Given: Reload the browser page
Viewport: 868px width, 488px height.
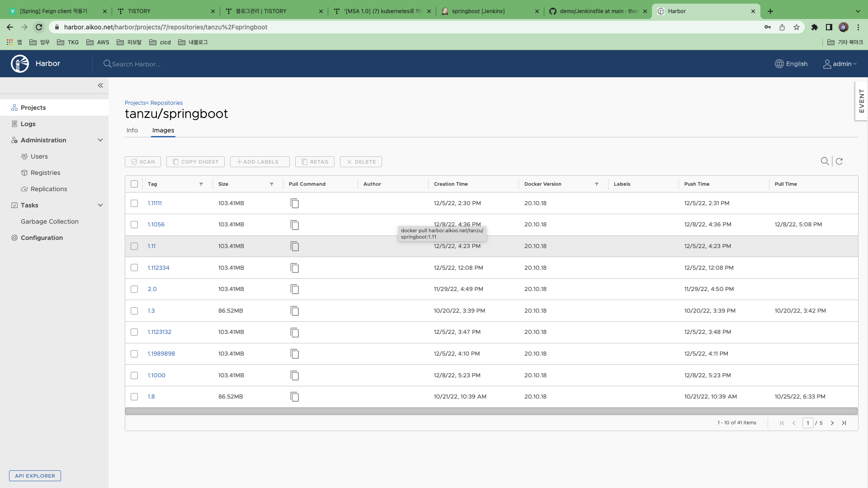Looking at the screenshot, I should tap(39, 27).
